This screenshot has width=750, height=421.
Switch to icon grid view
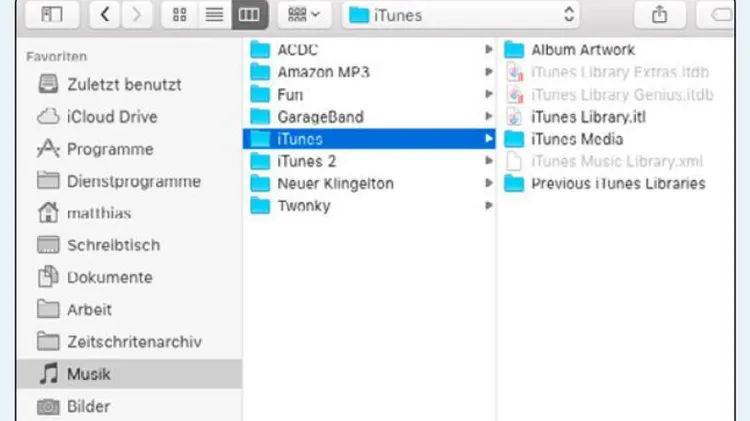[179, 14]
